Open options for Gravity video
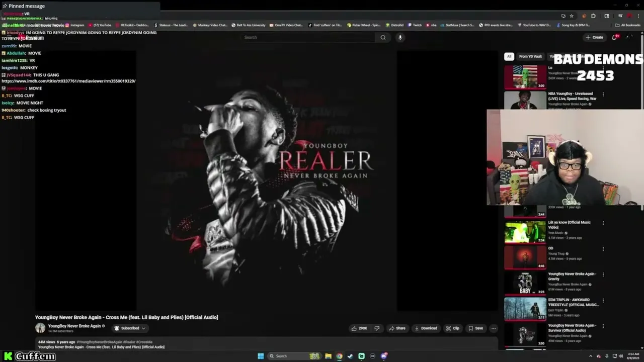Screen dimensions: 644x362 (603, 275)
